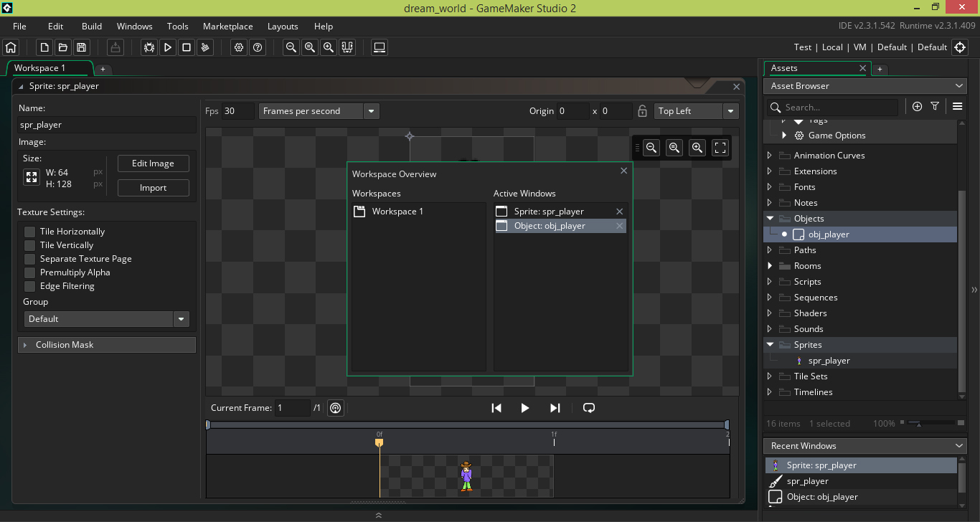Reset workspace zoom from toolbar
The height and width of the screenshot is (522, 980).
310,47
